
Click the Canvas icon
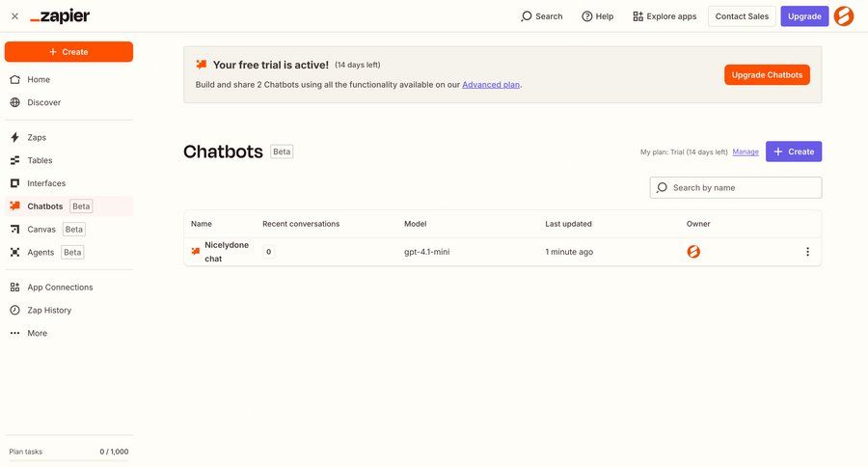pyautogui.click(x=14, y=230)
